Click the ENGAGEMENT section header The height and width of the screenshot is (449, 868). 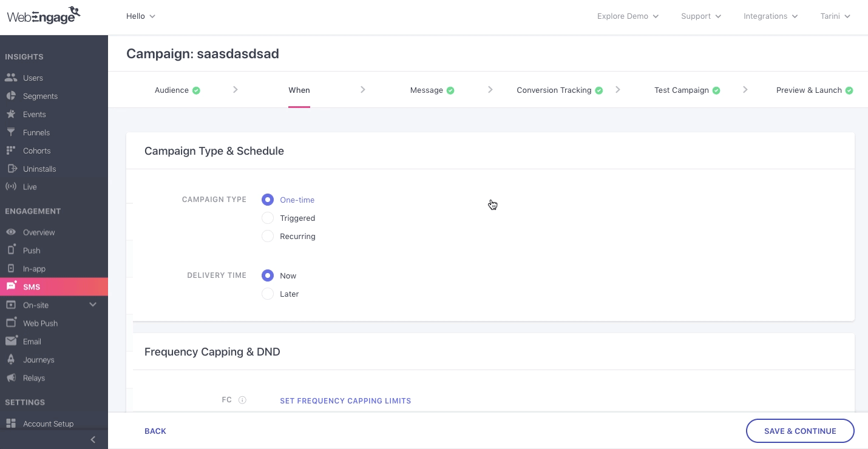[x=33, y=211]
